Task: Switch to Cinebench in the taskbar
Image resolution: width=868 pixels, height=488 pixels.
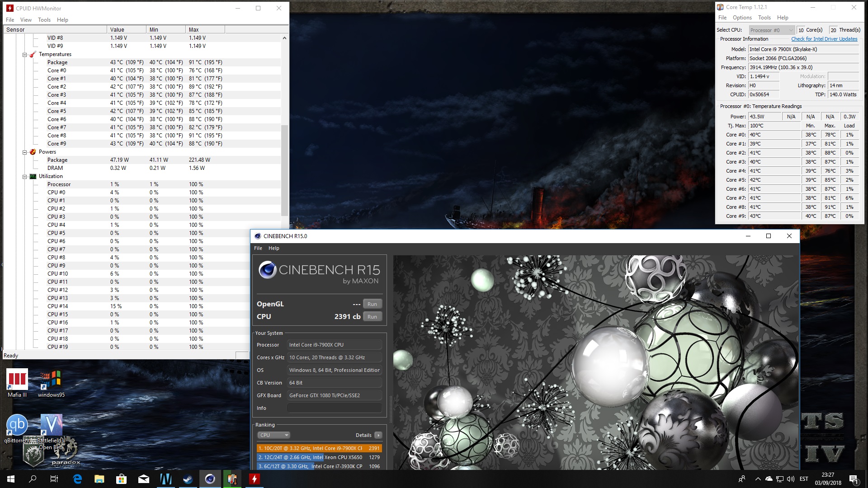Action: (x=210, y=479)
